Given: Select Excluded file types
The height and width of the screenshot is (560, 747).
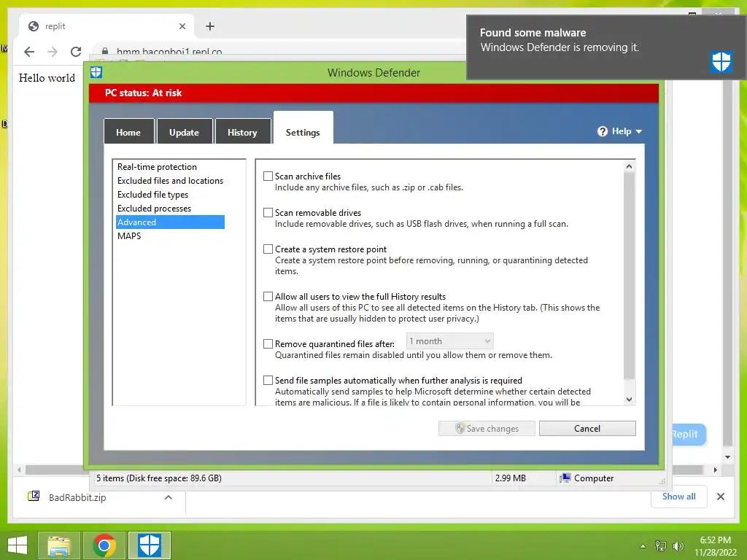Looking at the screenshot, I should click(152, 194).
